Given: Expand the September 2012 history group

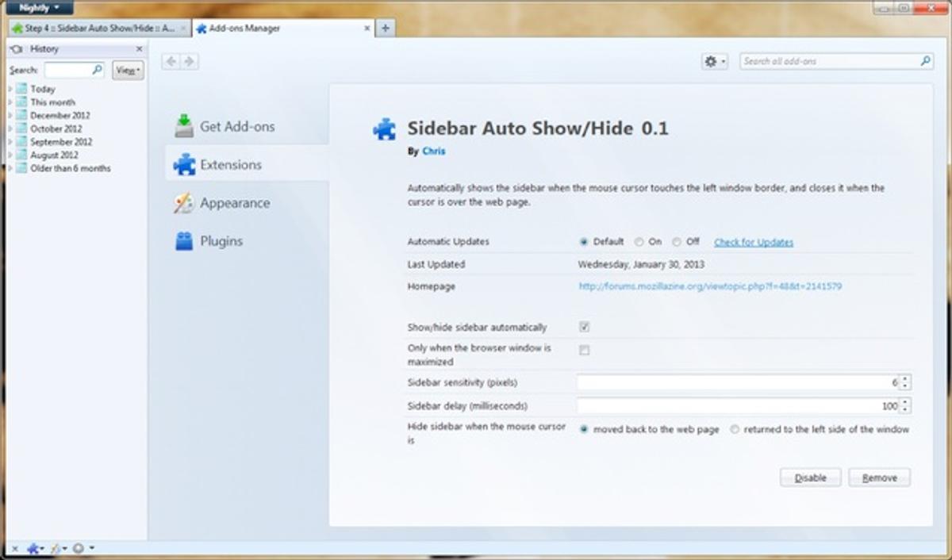Looking at the screenshot, I should click(x=10, y=142).
